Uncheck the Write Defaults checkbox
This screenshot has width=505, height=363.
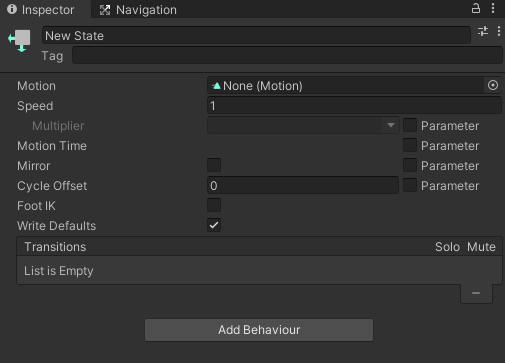click(214, 225)
